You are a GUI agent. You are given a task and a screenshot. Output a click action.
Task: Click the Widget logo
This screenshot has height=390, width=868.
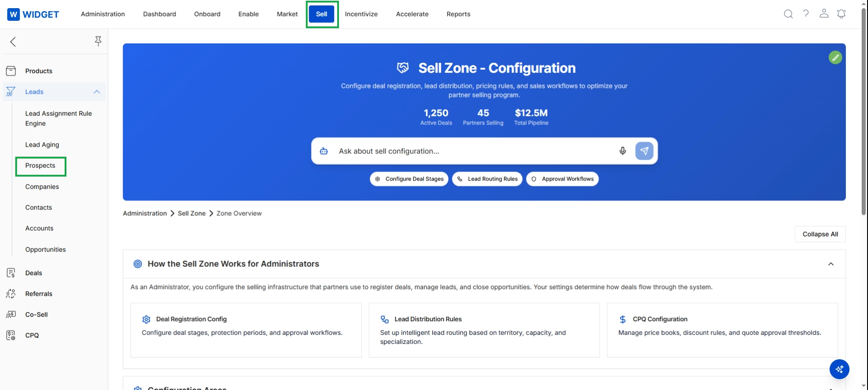tap(33, 14)
